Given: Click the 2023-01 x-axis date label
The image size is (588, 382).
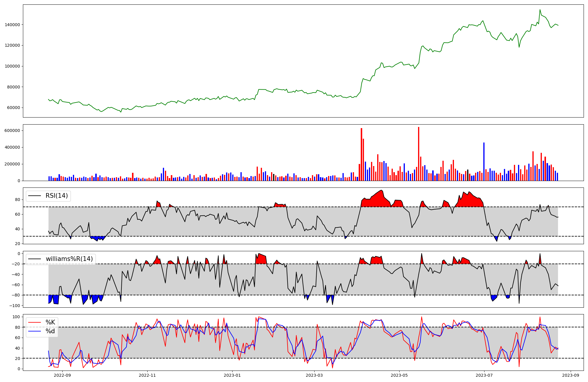Looking at the screenshot, I should pyautogui.click(x=232, y=375).
